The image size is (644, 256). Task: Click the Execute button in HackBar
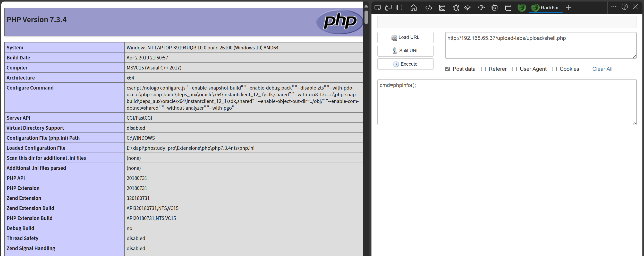(405, 64)
